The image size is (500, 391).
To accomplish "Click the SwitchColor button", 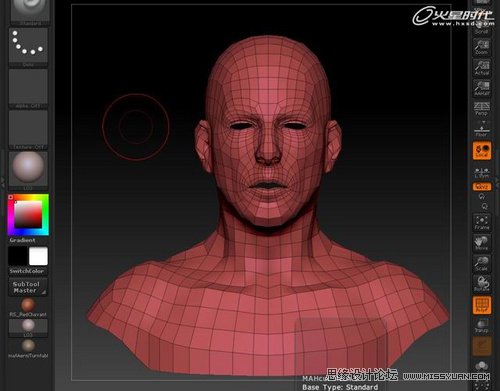I will (27, 271).
